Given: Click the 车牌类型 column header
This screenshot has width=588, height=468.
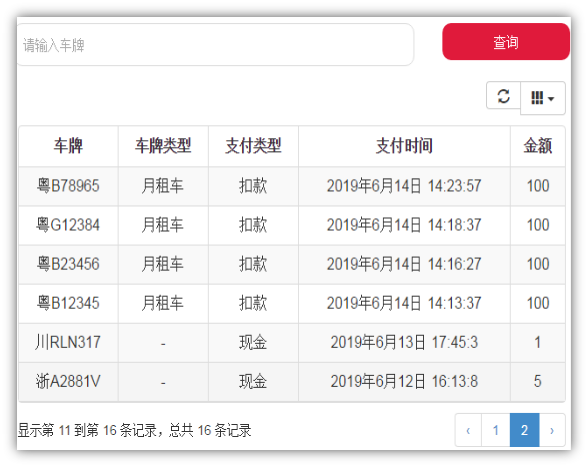Looking at the screenshot, I should (163, 146).
